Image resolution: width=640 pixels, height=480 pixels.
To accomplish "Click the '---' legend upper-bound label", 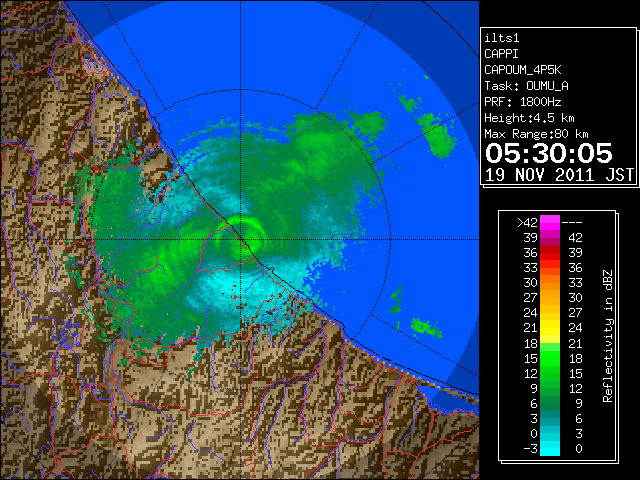I will (x=572, y=222).
